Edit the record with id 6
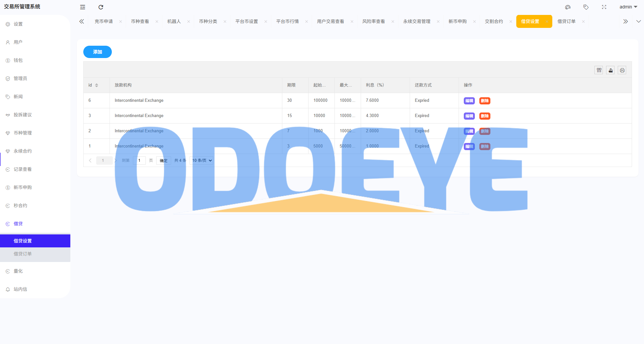 coord(469,101)
